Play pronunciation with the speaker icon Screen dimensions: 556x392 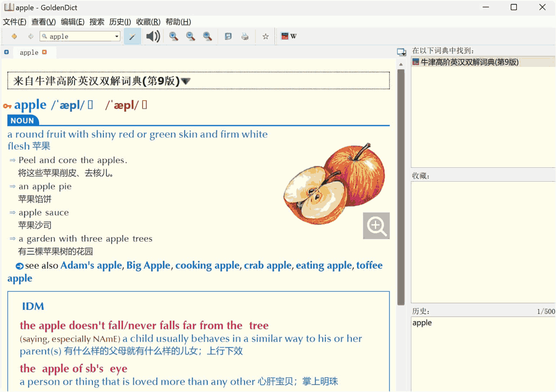coord(153,37)
